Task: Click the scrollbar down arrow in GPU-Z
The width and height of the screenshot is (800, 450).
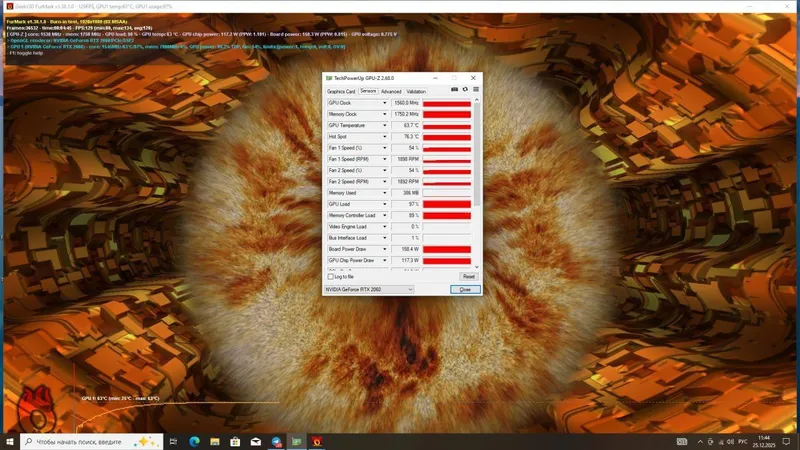Action: (x=477, y=267)
